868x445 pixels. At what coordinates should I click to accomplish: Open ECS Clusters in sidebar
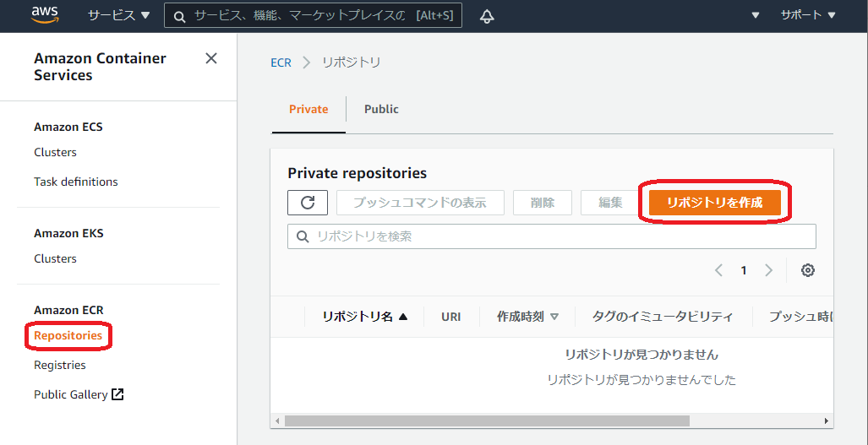(55, 152)
